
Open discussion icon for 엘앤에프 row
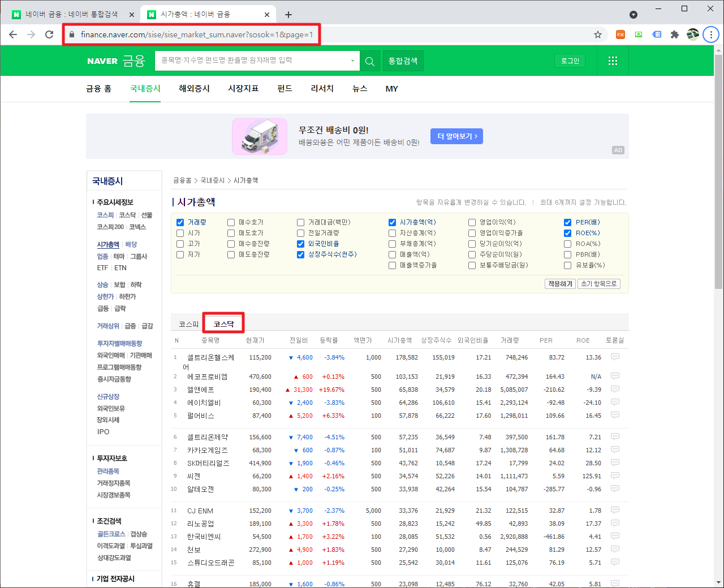(x=615, y=389)
